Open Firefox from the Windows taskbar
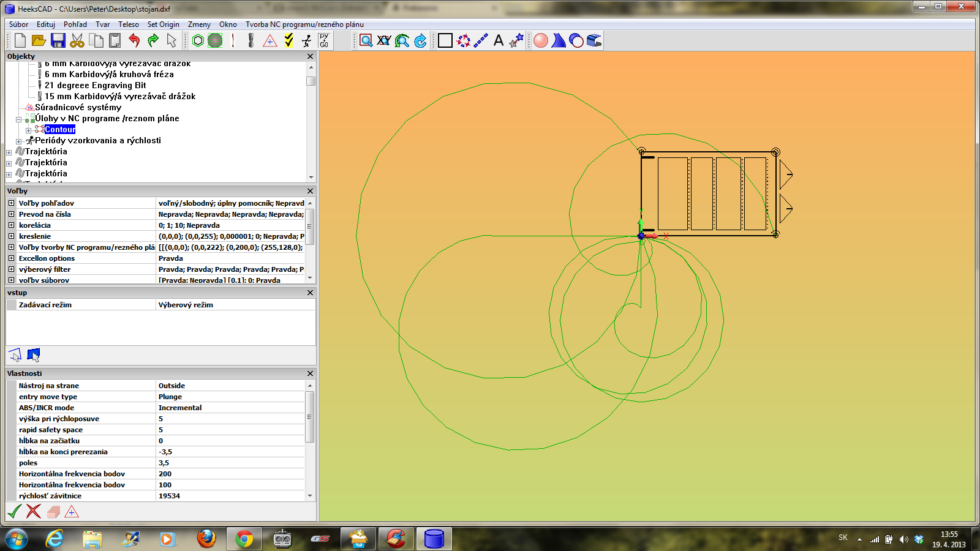The height and width of the screenshot is (551, 980). coord(206,539)
